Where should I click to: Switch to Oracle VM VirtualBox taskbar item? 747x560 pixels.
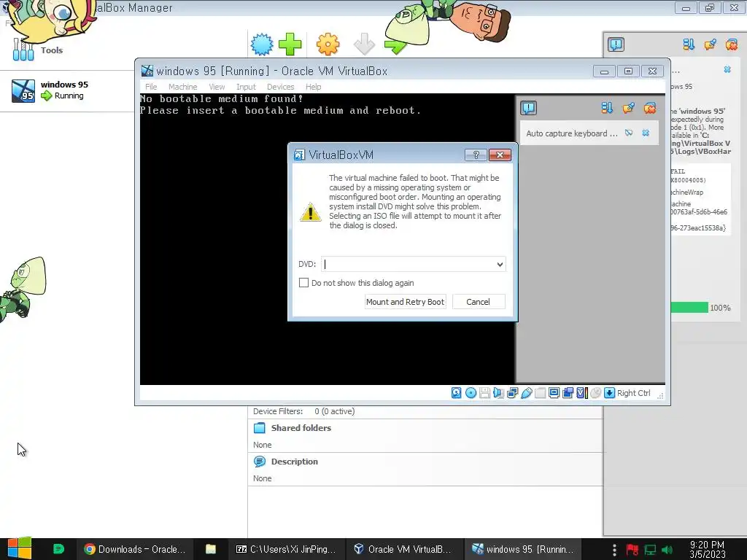pyautogui.click(x=404, y=549)
